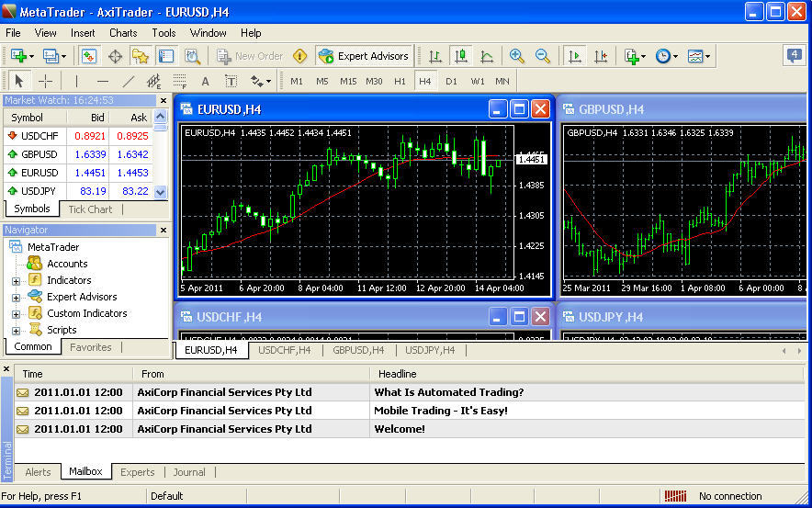The width and height of the screenshot is (812, 508).
Task: Open the File menu
Action: [x=13, y=33]
